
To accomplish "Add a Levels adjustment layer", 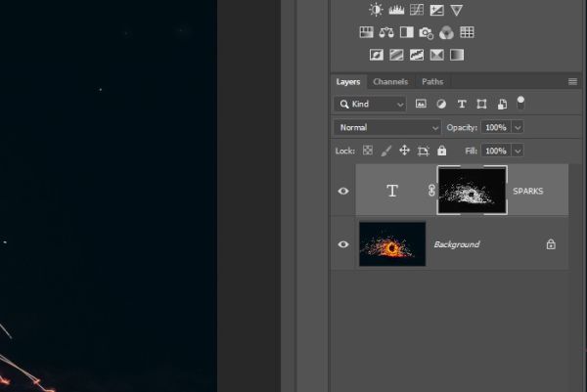I will 396,10.
